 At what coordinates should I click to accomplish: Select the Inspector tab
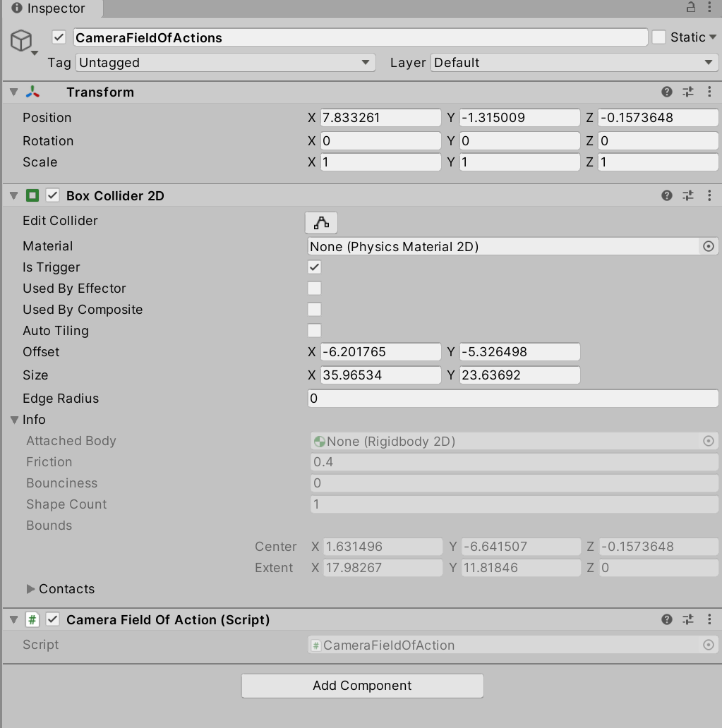point(52,8)
